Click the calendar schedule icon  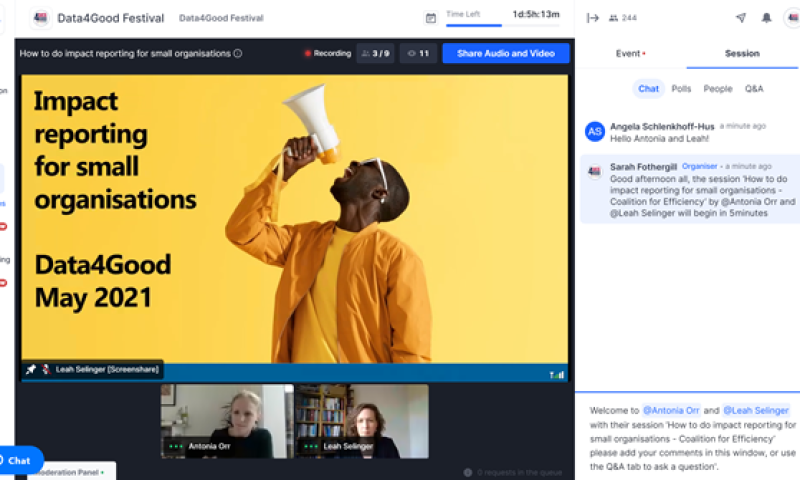pyautogui.click(x=431, y=18)
